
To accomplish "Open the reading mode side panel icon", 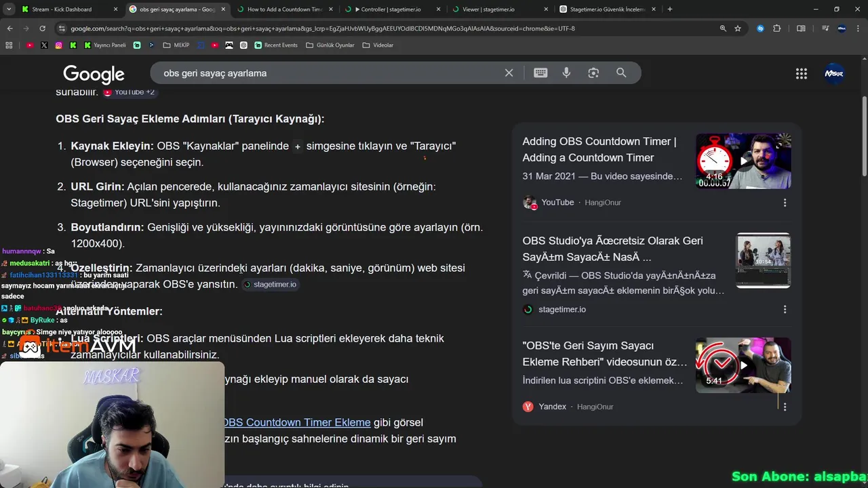I will (801, 28).
